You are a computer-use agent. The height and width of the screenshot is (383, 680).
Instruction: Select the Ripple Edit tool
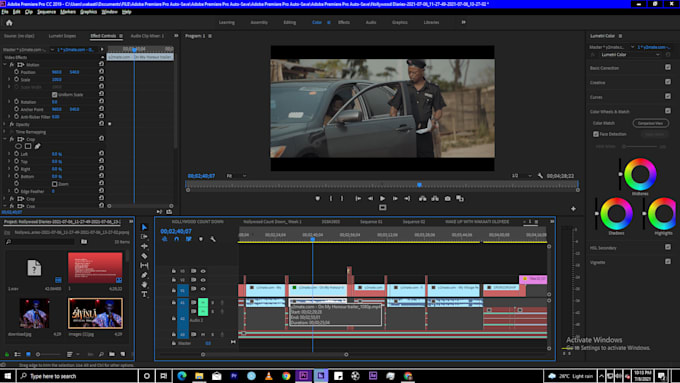click(144, 246)
